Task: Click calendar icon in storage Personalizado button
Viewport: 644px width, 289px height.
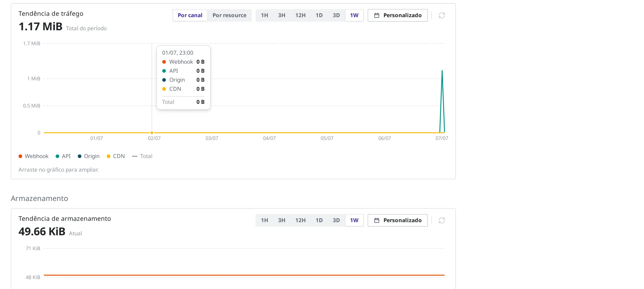Action: [376, 220]
